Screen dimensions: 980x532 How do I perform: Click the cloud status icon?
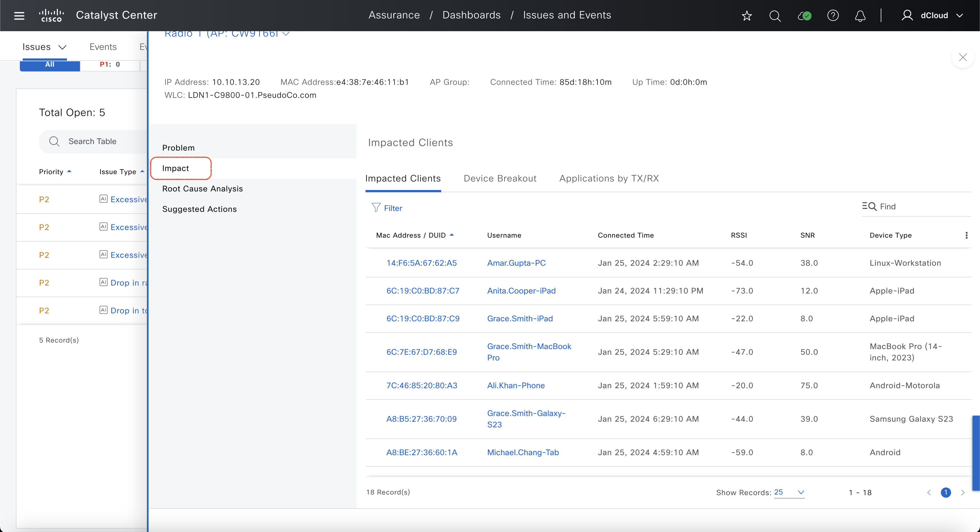(804, 16)
